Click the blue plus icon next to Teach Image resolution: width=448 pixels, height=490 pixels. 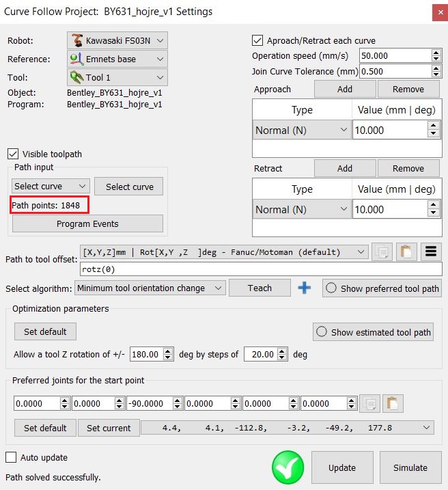pyautogui.click(x=304, y=288)
